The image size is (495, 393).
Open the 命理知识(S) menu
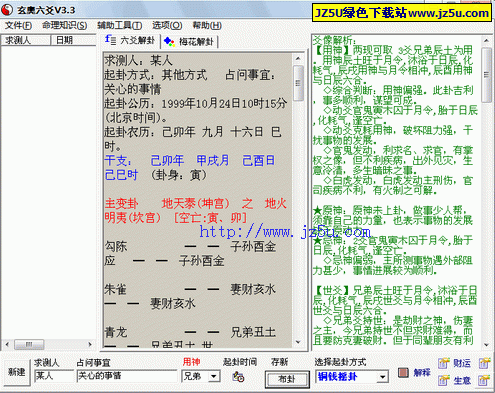64,26
